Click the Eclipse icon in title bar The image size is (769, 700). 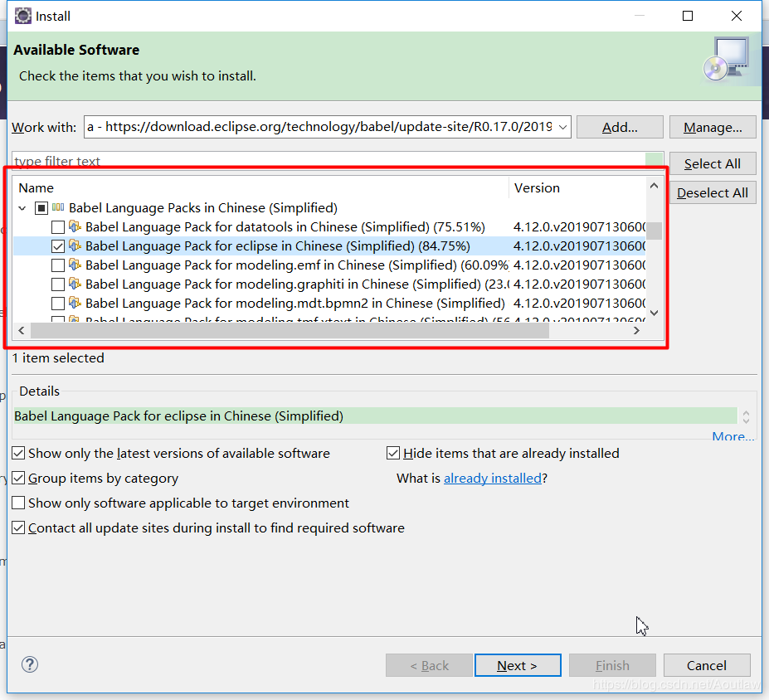click(23, 16)
